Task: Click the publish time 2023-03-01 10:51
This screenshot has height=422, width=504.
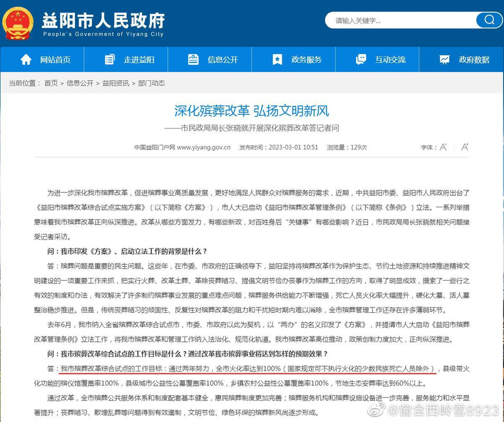Action: pos(293,147)
